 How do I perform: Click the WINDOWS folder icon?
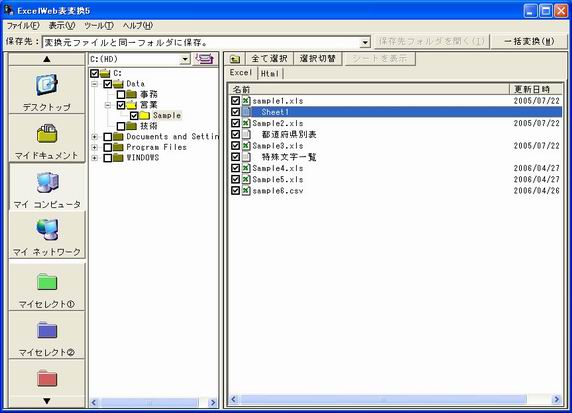(x=118, y=158)
